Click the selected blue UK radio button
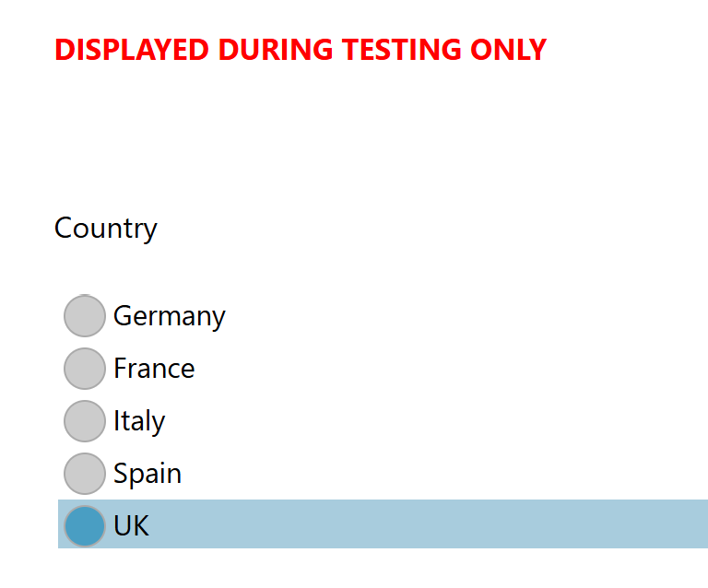This screenshot has height=588, width=708. (85, 525)
